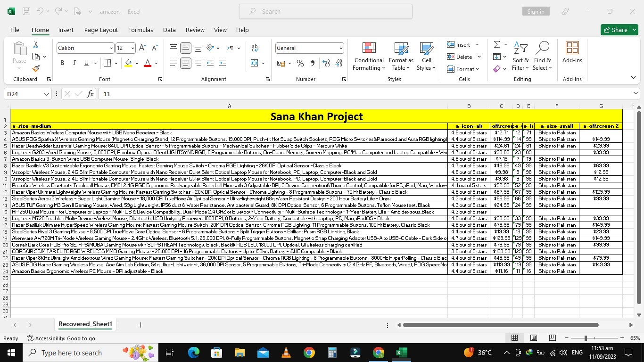This screenshot has width=644, height=362.
Task: Click the Merge & Center icon
Action: click(x=255, y=63)
